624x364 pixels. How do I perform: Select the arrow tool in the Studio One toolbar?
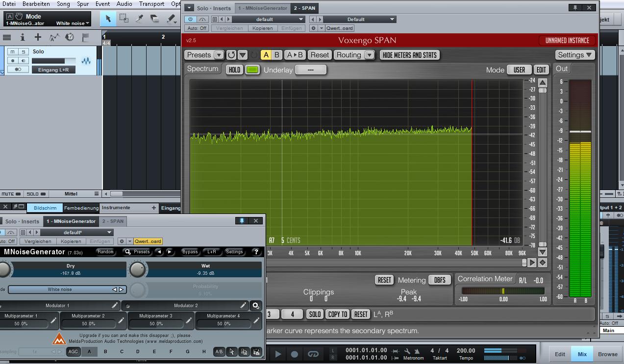coord(108,19)
